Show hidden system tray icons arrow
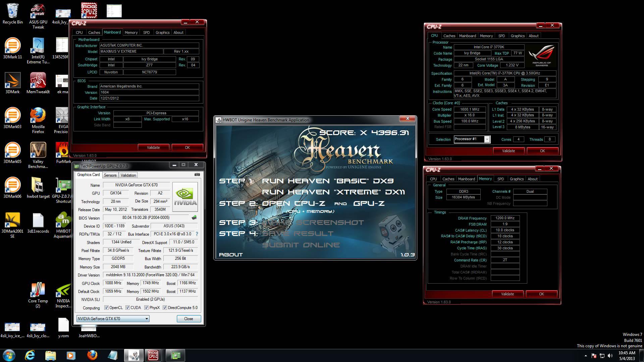 [x=586, y=356]
